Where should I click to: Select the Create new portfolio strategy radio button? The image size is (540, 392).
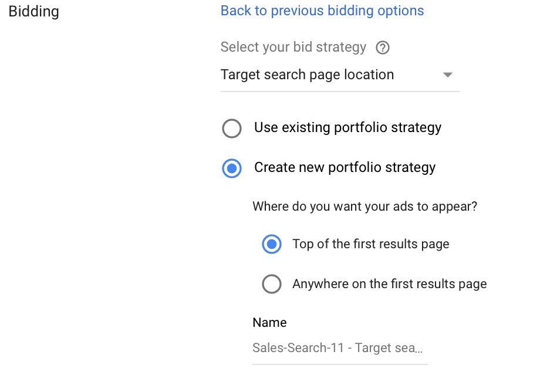click(232, 168)
